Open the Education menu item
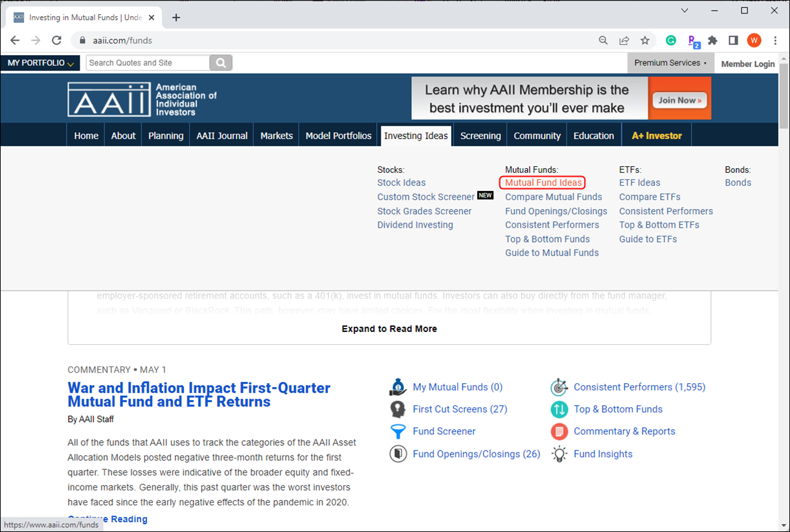The height and width of the screenshot is (532, 790). [593, 135]
